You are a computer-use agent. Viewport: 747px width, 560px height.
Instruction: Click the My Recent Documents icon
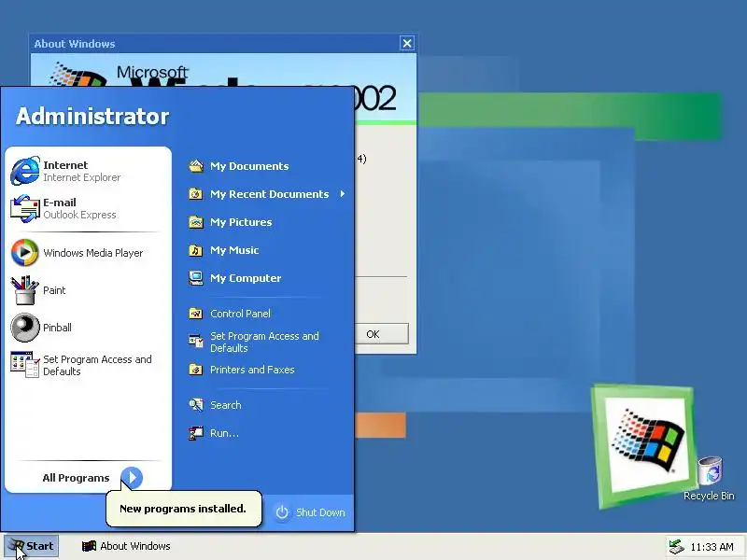[x=196, y=194]
